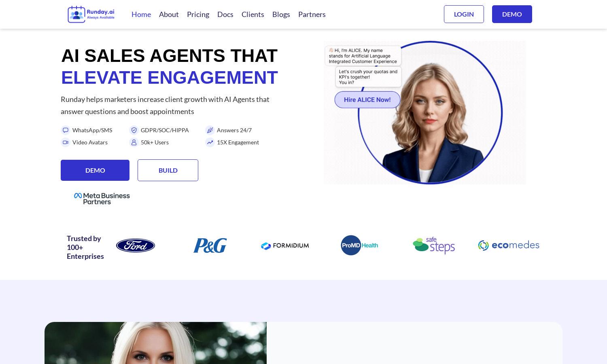Click the Ford logo
Viewport: 607px width, 364px height.
(x=136, y=245)
